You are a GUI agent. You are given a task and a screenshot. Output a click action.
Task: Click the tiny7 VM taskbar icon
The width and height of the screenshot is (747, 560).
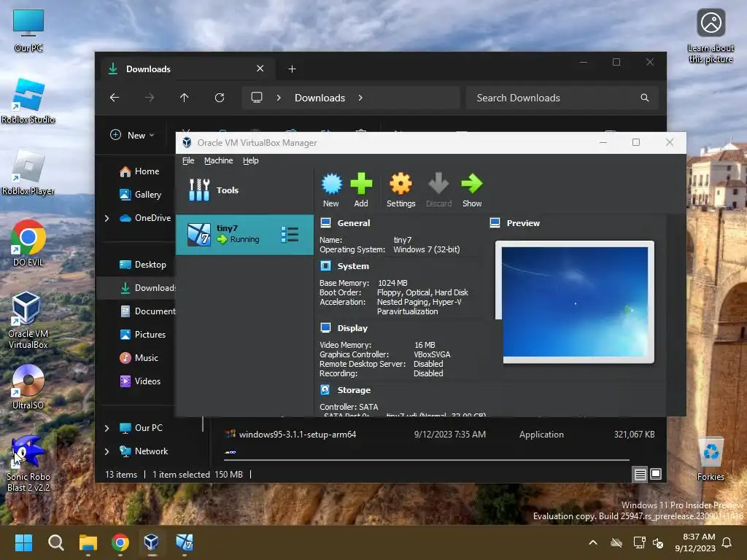coord(185,542)
